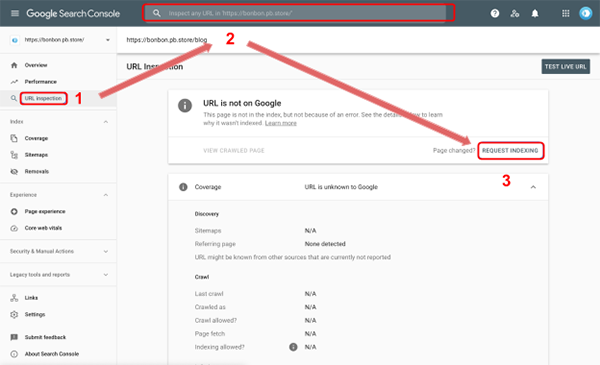Open the account avatar menu
The height and width of the screenshot is (365, 600).
(x=585, y=13)
